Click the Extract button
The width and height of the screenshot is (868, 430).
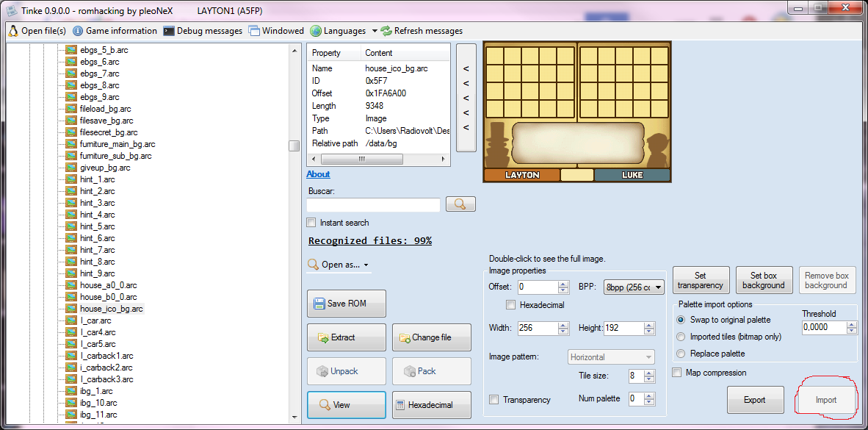click(x=347, y=337)
